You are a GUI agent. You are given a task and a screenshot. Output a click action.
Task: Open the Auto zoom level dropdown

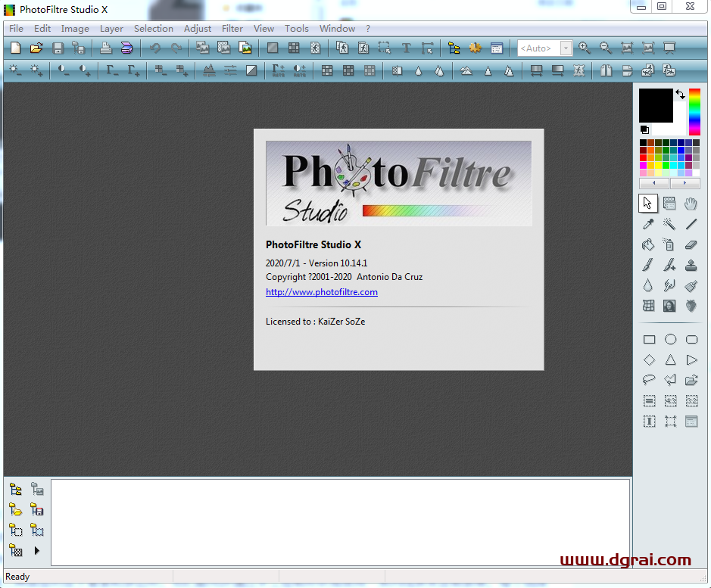click(x=566, y=48)
